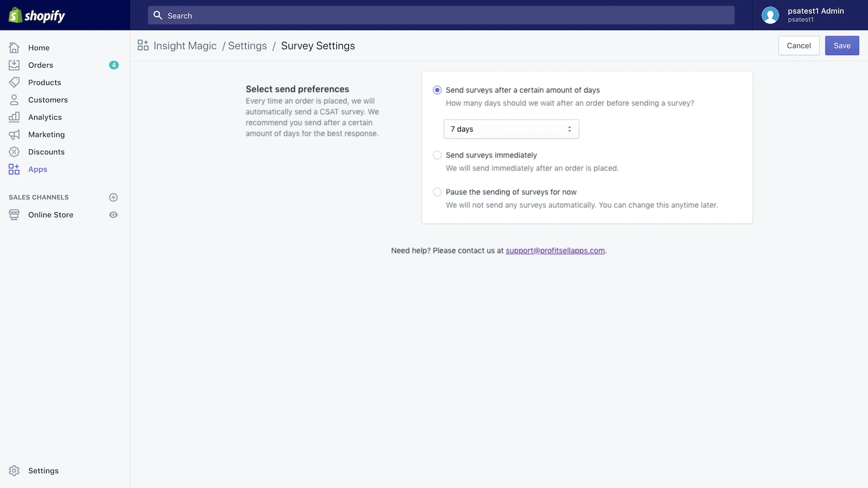
Task: Click the Settings gear icon at bottom
Action: click(14, 471)
